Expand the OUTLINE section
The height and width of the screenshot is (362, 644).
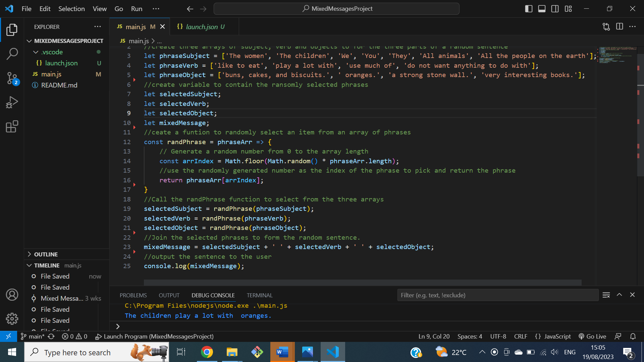[x=66, y=254]
